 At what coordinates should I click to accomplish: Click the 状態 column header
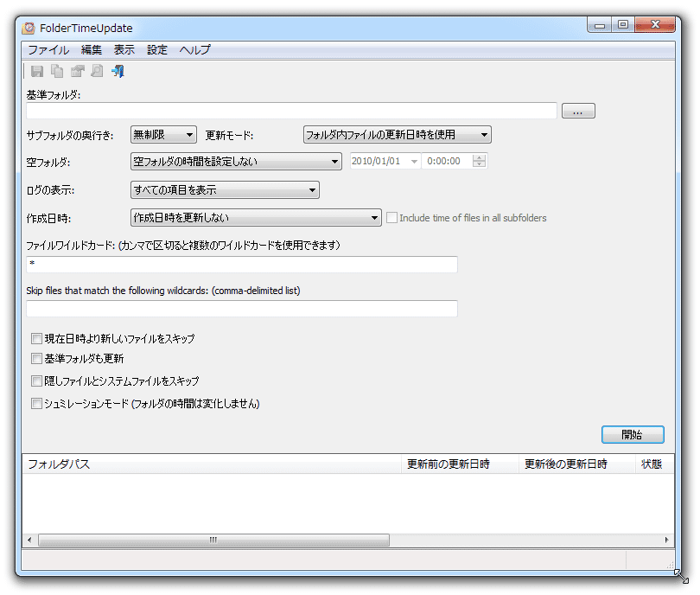pyautogui.click(x=654, y=464)
